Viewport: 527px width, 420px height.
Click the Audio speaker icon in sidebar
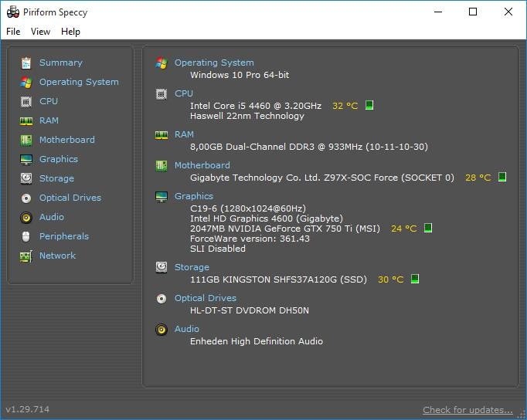(x=25, y=217)
